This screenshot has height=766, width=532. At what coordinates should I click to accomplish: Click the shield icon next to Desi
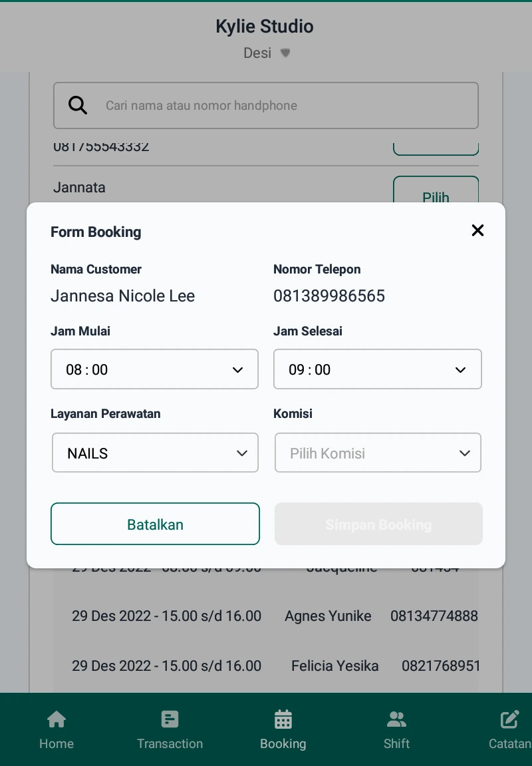point(285,53)
